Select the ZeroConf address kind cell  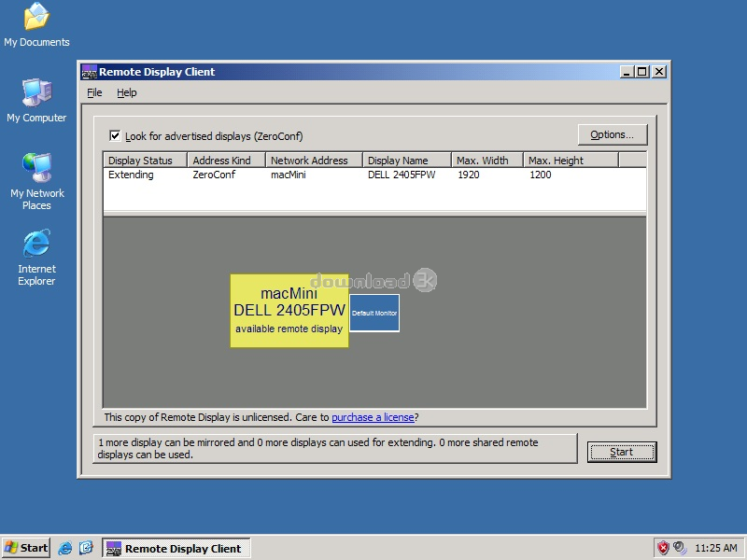pos(214,175)
